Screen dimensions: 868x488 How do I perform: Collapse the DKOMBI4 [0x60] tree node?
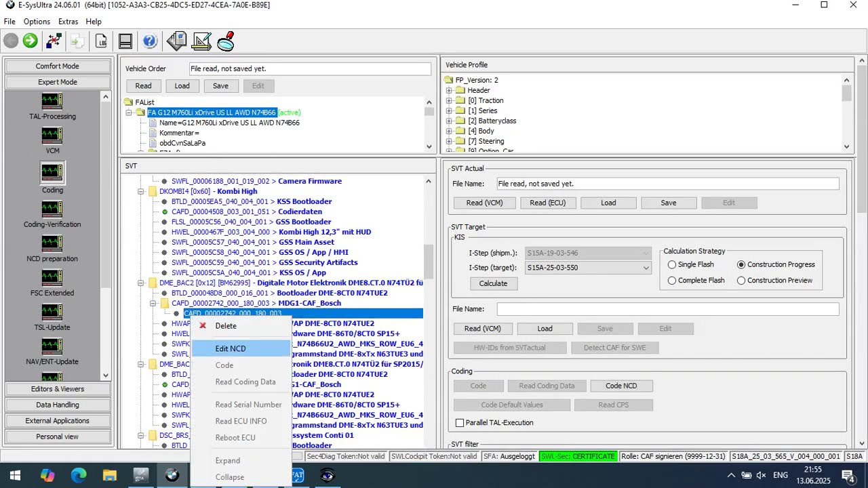click(141, 192)
